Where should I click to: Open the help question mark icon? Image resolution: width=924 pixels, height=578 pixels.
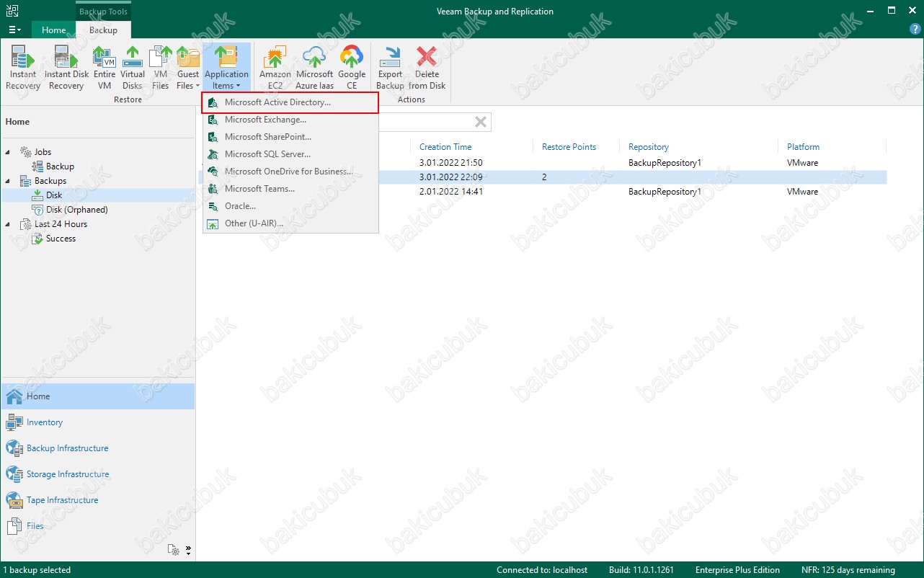point(915,30)
